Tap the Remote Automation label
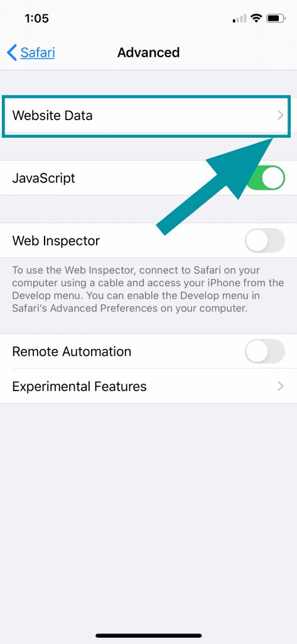 pyautogui.click(x=72, y=352)
